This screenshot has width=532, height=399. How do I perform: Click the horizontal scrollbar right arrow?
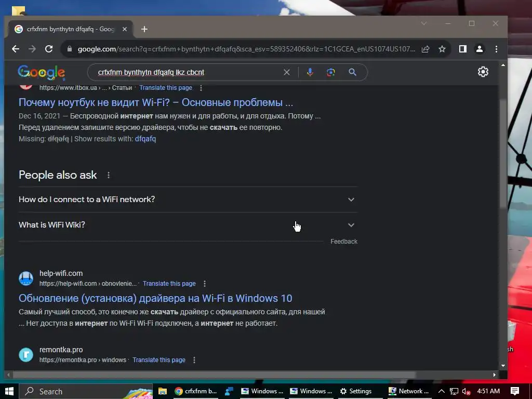[x=495, y=375]
